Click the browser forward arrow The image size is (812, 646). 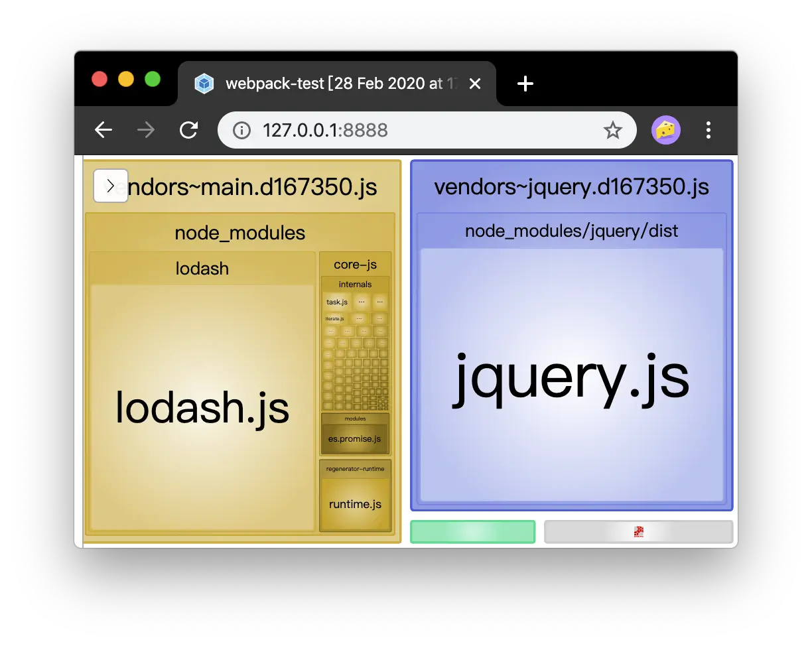(145, 130)
